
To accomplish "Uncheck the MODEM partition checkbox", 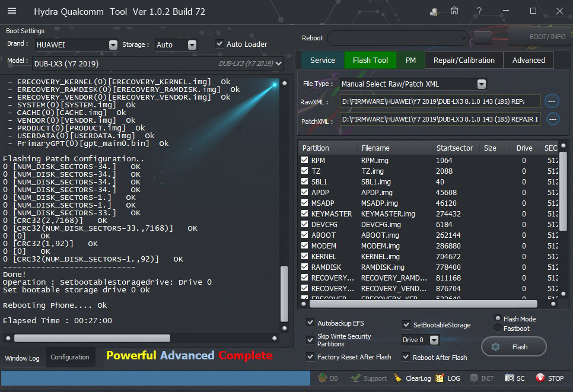I will pyautogui.click(x=304, y=246).
